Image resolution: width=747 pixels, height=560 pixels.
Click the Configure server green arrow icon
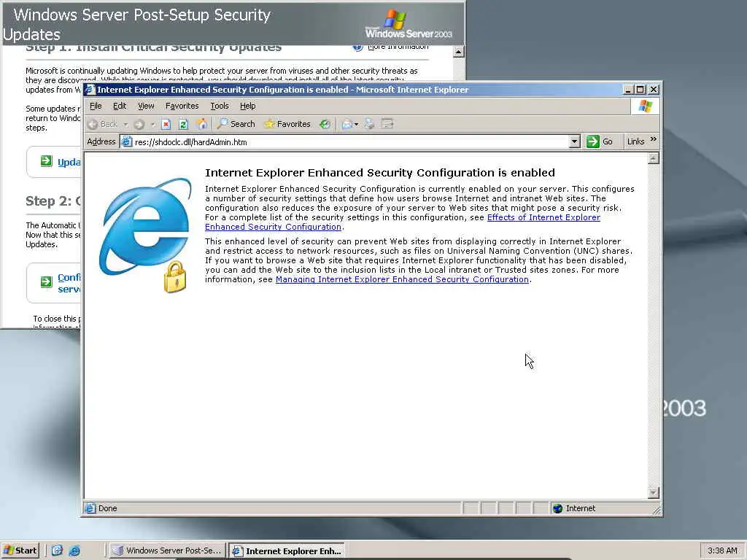46,282
